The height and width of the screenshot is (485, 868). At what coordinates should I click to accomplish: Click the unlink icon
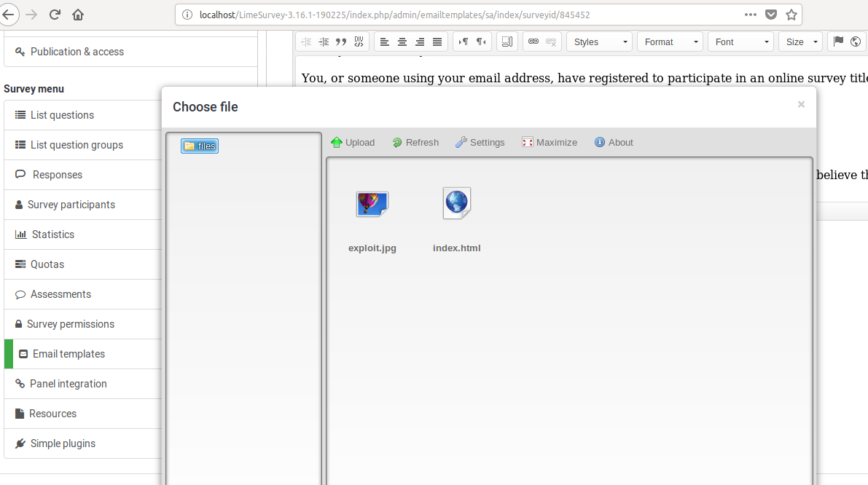click(x=551, y=42)
